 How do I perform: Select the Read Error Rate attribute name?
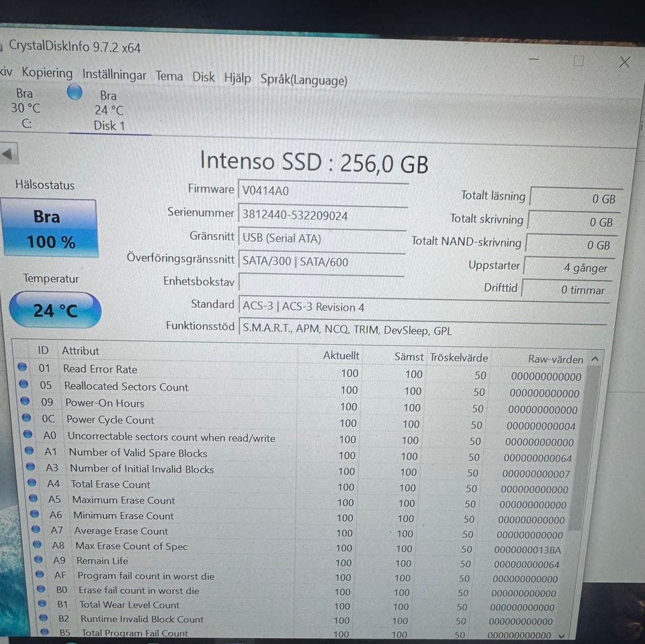(x=100, y=368)
